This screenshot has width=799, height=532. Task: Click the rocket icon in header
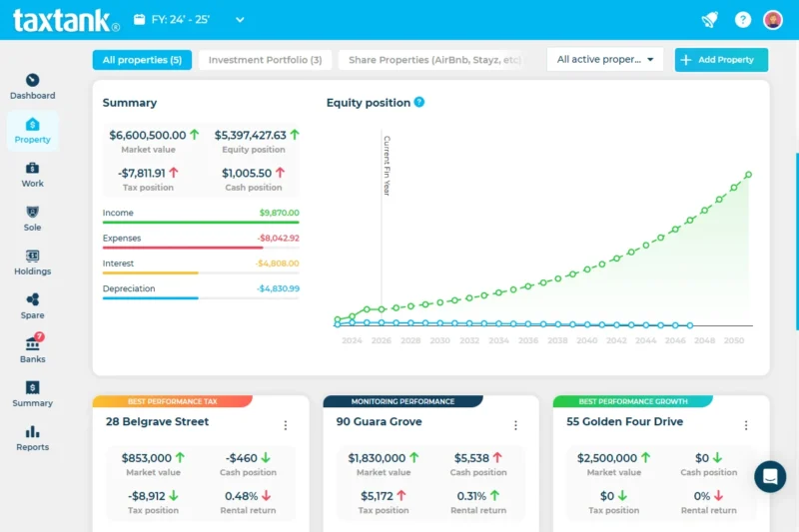710,20
